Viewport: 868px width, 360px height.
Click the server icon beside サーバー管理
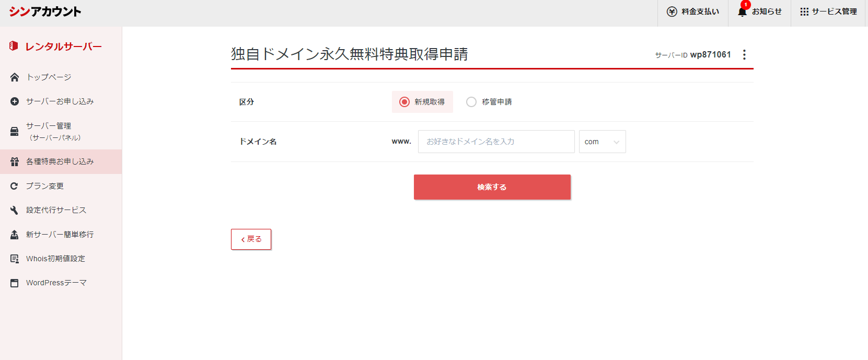pyautogui.click(x=15, y=131)
